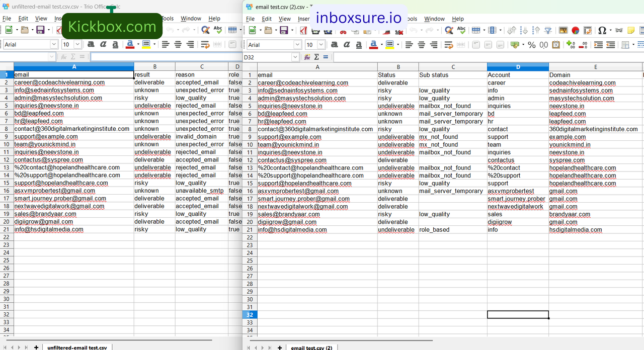The image size is (644, 350).
Task: Click Format as Date icon in email test (2) window
Action: click(556, 45)
